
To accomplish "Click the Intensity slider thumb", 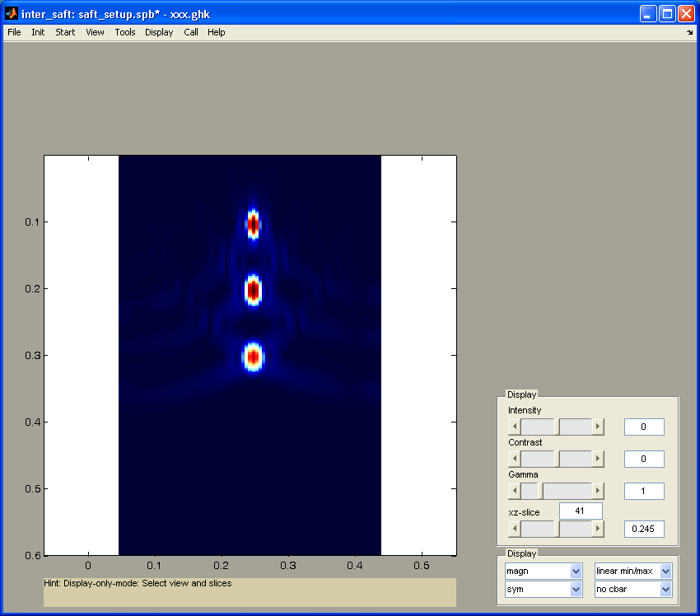I will point(556,427).
